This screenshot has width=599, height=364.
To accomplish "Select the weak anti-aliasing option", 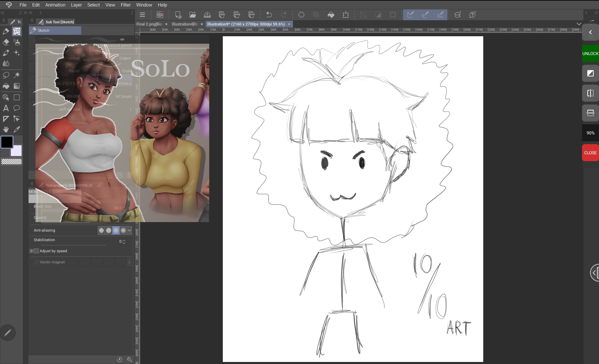I will (109, 230).
